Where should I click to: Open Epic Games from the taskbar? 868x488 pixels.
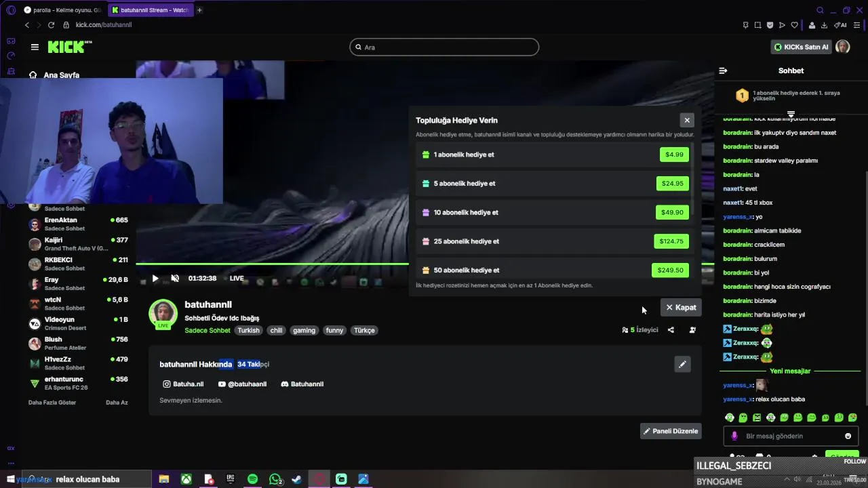(231, 479)
